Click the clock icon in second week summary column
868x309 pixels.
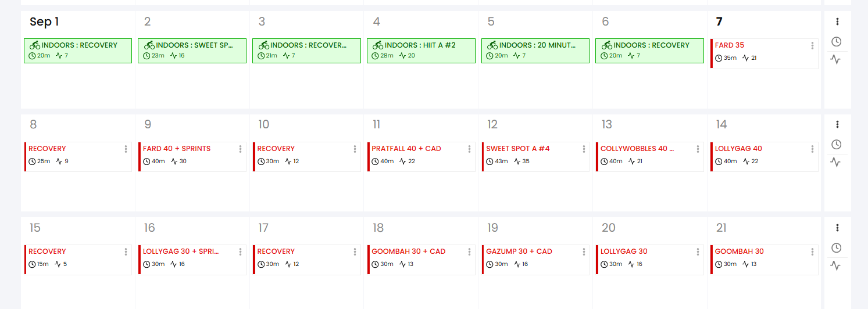[x=836, y=145]
